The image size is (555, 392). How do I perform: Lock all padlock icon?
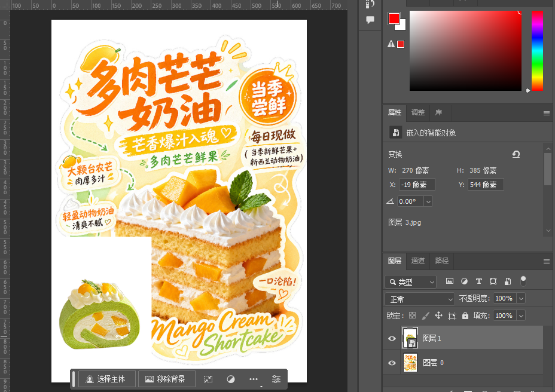tap(465, 316)
